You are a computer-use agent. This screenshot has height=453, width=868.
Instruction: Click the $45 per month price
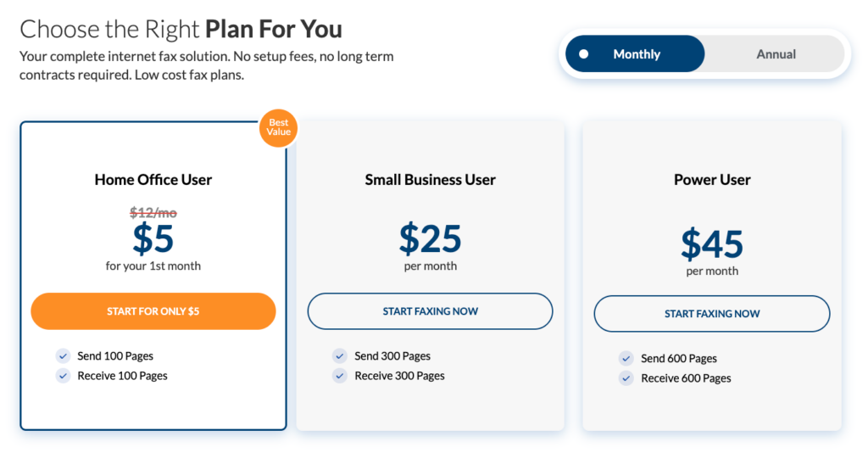(x=712, y=244)
